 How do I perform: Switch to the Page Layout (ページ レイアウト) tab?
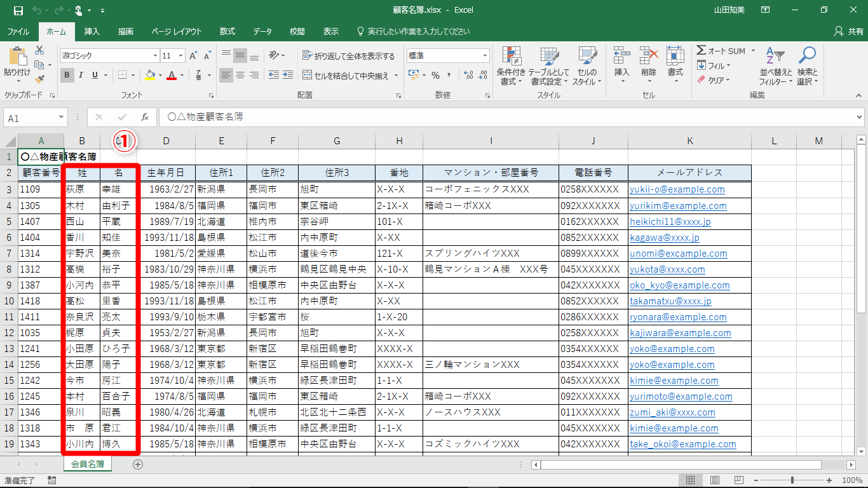[x=176, y=31]
